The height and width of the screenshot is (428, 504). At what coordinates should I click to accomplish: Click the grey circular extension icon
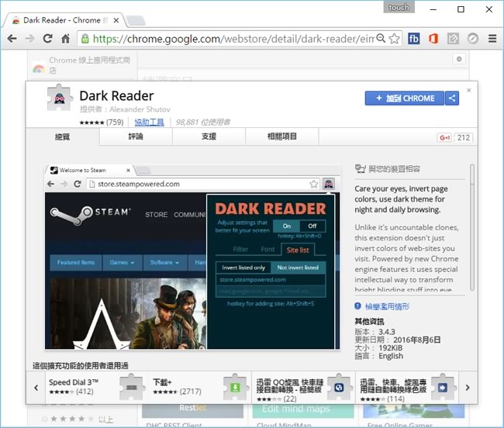pyautogui.click(x=472, y=39)
